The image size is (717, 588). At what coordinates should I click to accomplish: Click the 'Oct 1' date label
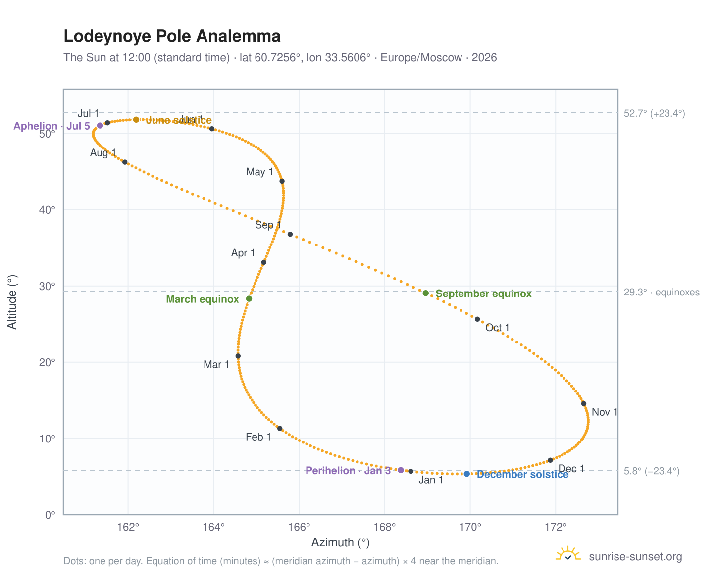click(498, 328)
